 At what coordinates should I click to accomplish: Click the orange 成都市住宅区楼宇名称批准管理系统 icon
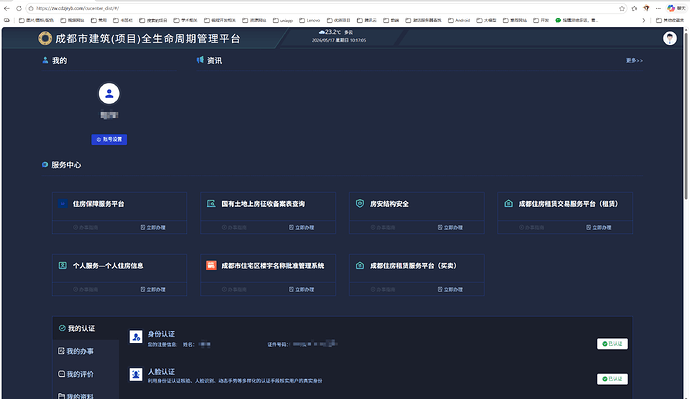[x=211, y=266]
